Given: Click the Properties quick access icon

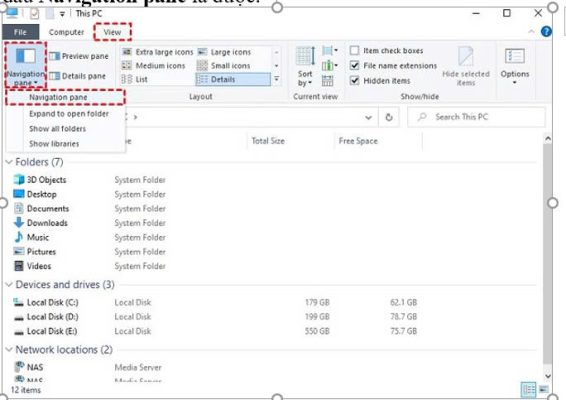Looking at the screenshot, I should (x=34, y=14).
